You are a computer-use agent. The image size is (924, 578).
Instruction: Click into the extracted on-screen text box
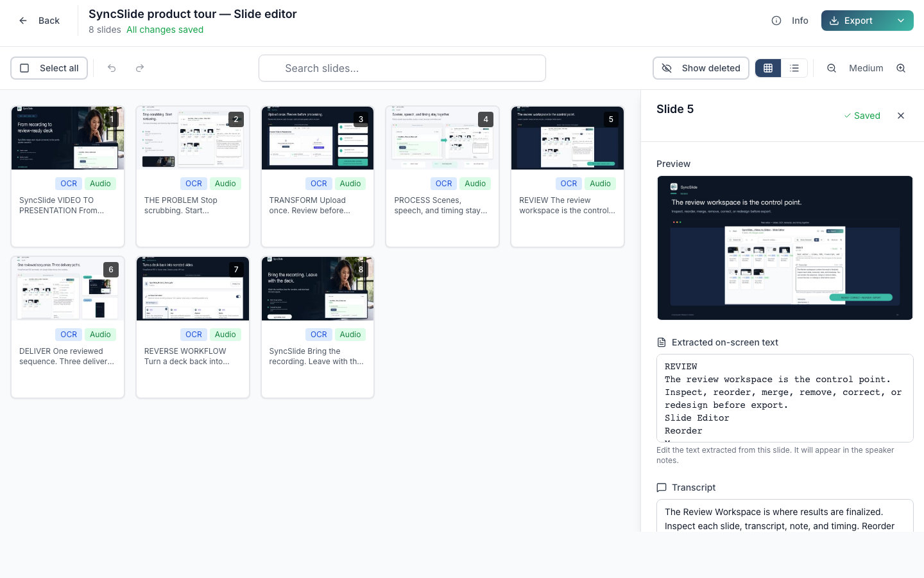[x=785, y=398]
